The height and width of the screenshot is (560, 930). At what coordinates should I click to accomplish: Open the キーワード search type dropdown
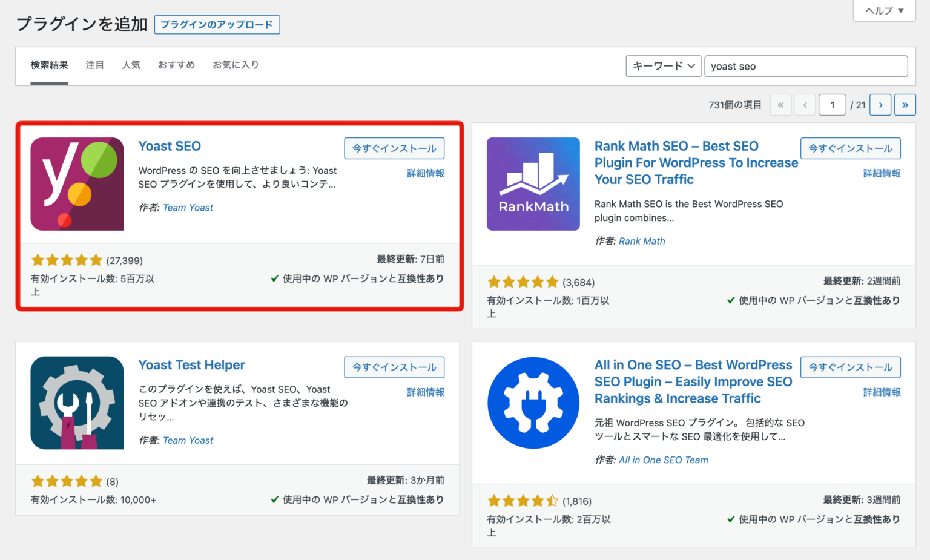tap(663, 66)
